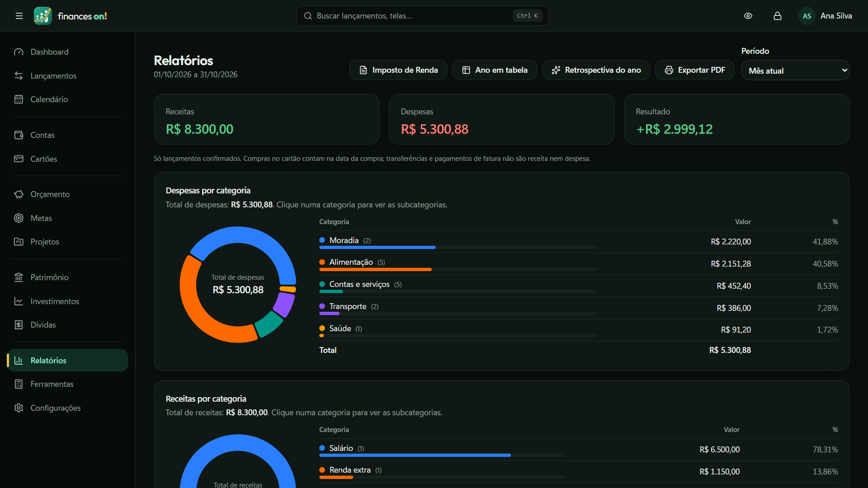868x488 pixels.
Task: Click the Despesas R$ 5.300,88 value
Action: (434, 129)
